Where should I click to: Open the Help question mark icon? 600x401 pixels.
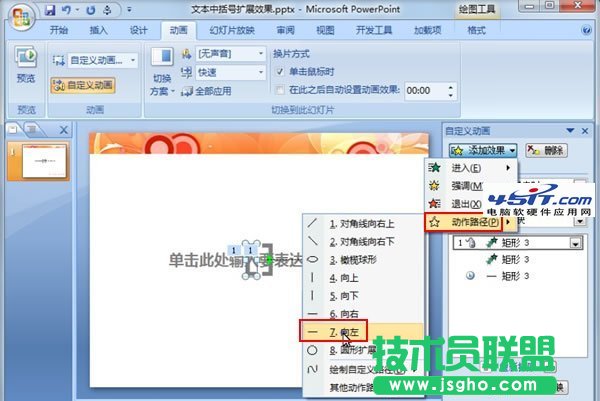coord(586,30)
